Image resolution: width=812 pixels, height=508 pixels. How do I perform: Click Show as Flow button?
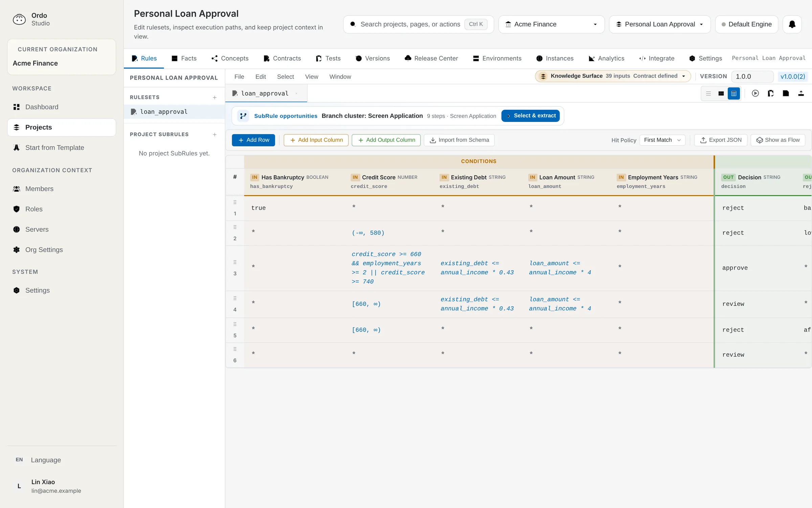(x=778, y=140)
